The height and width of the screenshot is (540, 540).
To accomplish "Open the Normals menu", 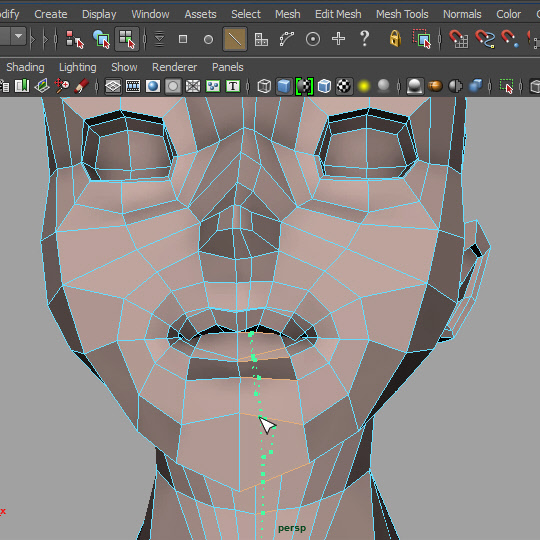I will (462, 14).
